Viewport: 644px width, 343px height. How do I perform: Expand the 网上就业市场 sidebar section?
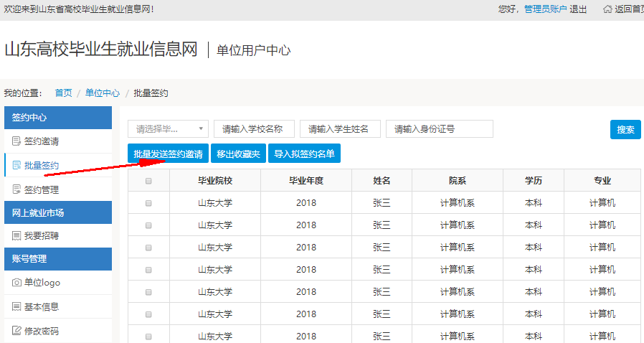point(57,212)
